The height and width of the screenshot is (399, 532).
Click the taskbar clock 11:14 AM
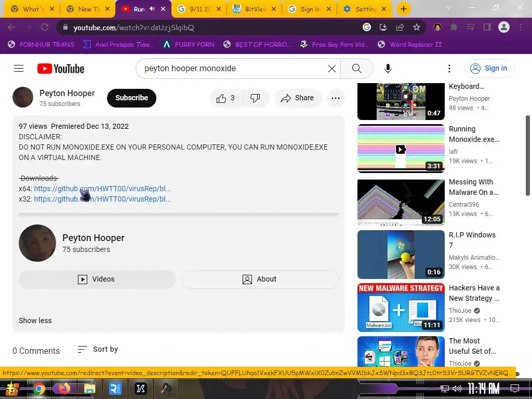pyautogui.click(x=484, y=389)
